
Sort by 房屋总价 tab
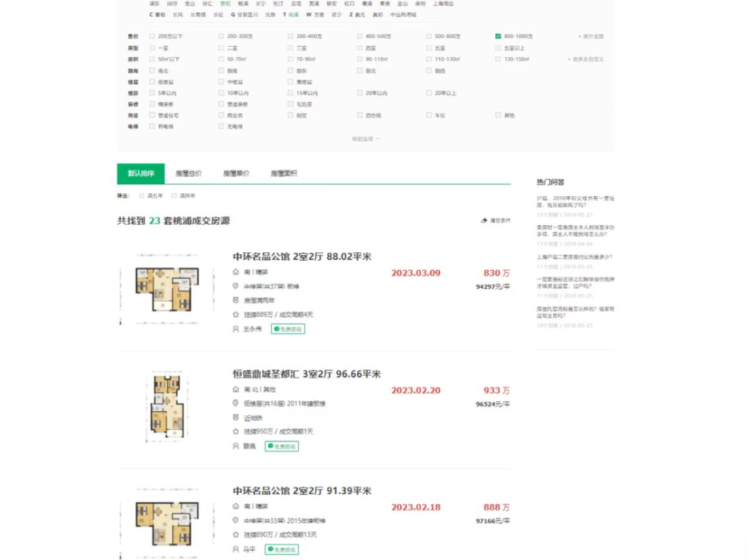pyautogui.click(x=188, y=173)
